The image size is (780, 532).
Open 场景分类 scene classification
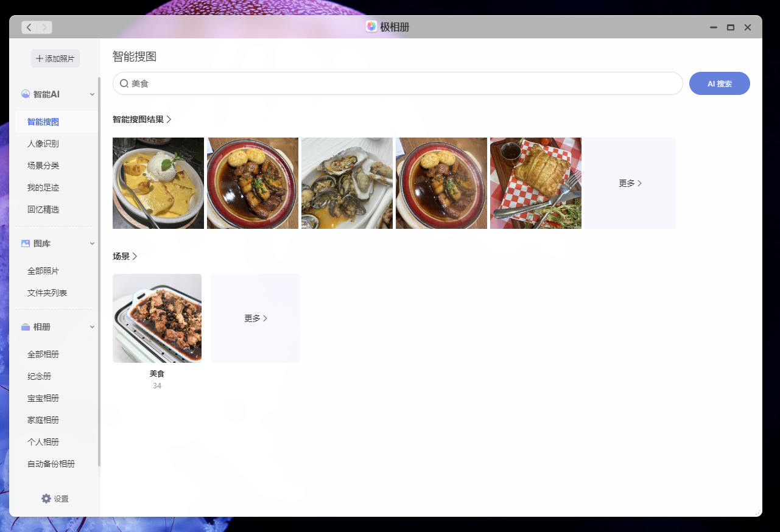tap(43, 165)
